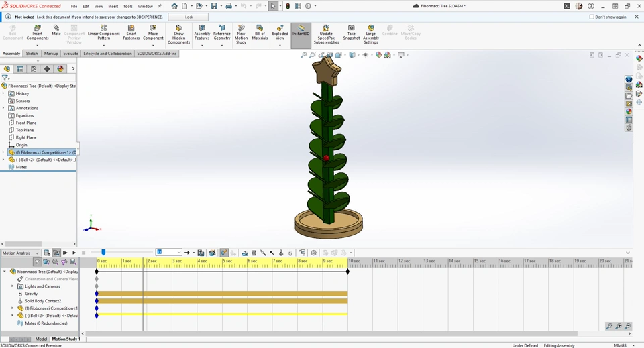The image size is (644, 348).
Task: Expand the Lights and Cameras node
Action: (12, 286)
